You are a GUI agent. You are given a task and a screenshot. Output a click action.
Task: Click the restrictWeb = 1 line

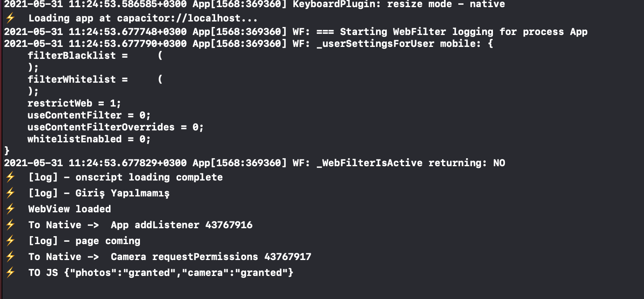(x=74, y=103)
